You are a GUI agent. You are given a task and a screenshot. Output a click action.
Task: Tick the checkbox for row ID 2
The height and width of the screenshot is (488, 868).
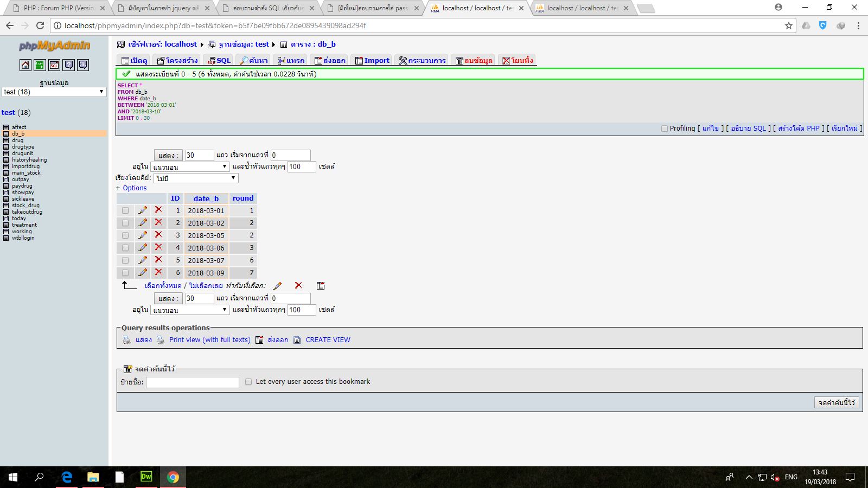(125, 223)
